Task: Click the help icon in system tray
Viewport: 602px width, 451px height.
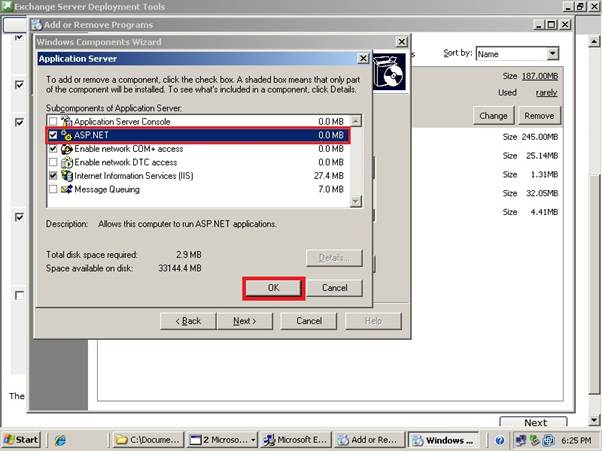Action: (x=499, y=440)
